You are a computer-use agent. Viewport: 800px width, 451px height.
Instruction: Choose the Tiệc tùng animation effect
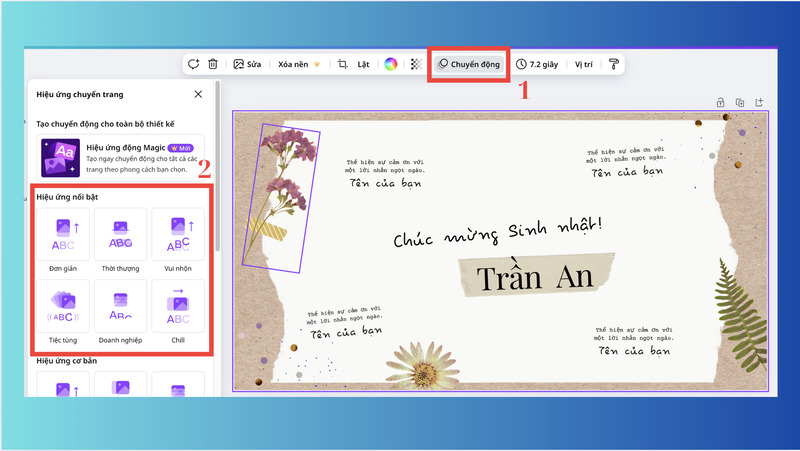(x=64, y=312)
